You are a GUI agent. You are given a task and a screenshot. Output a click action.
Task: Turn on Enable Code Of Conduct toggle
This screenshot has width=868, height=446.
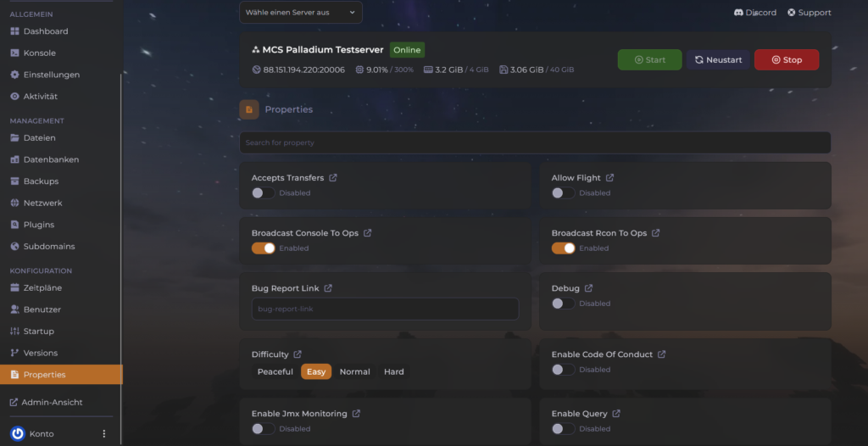click(563, 370)
